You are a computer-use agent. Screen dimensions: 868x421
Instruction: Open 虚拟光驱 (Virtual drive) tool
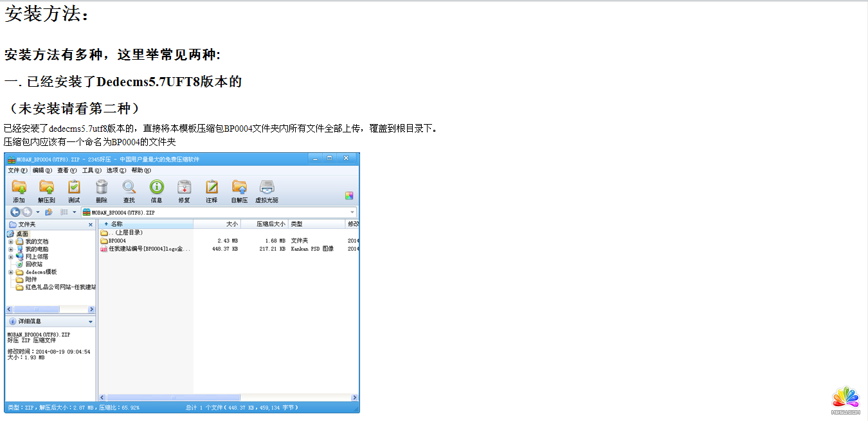pyautogui.click(x=267, y=191)
